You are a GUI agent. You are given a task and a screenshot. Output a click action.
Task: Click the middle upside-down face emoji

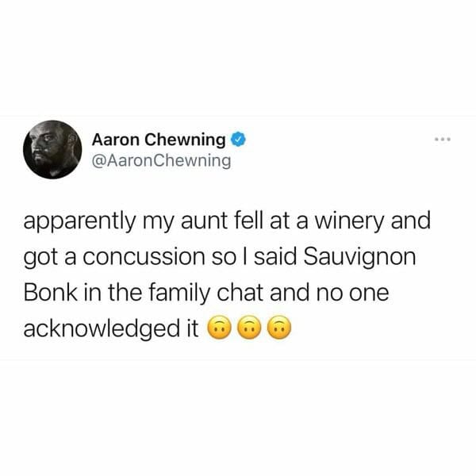point(250,328)
